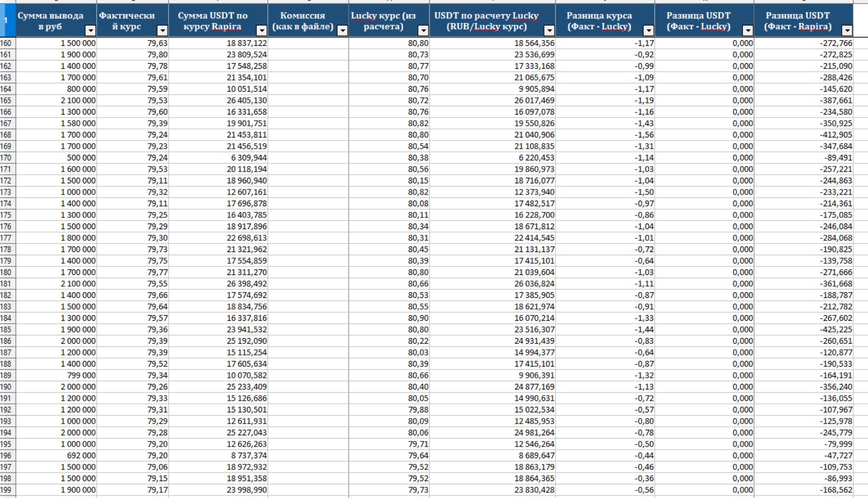Open Разница USDT (Факт - Rapira) filter
Viewport: 868px width, 498px height.
coord(847,31)
